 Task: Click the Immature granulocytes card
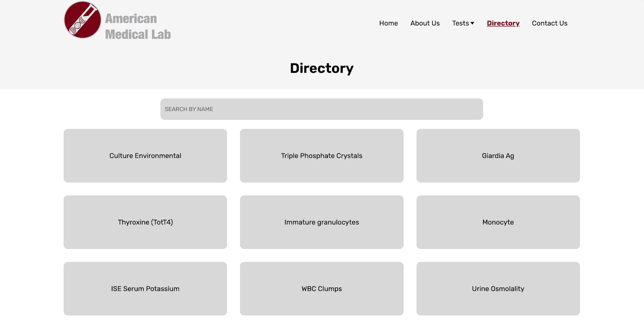[322, 222]
